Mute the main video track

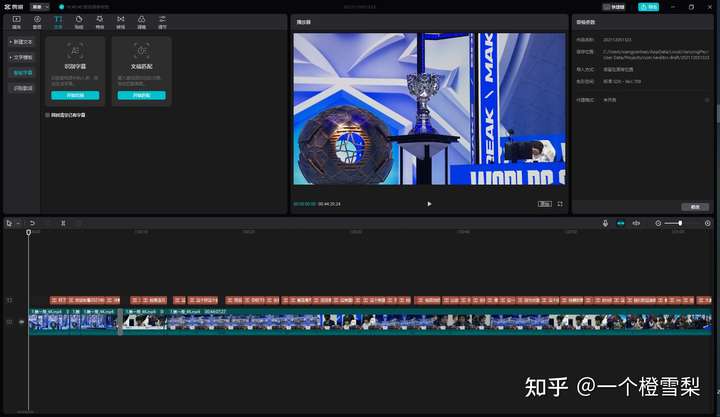[x=21, y=322]
